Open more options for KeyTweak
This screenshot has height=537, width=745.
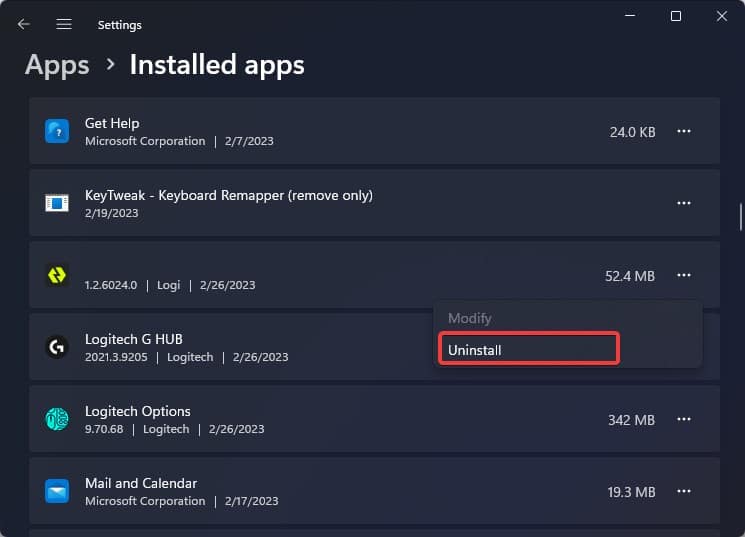tap(684, 203)
